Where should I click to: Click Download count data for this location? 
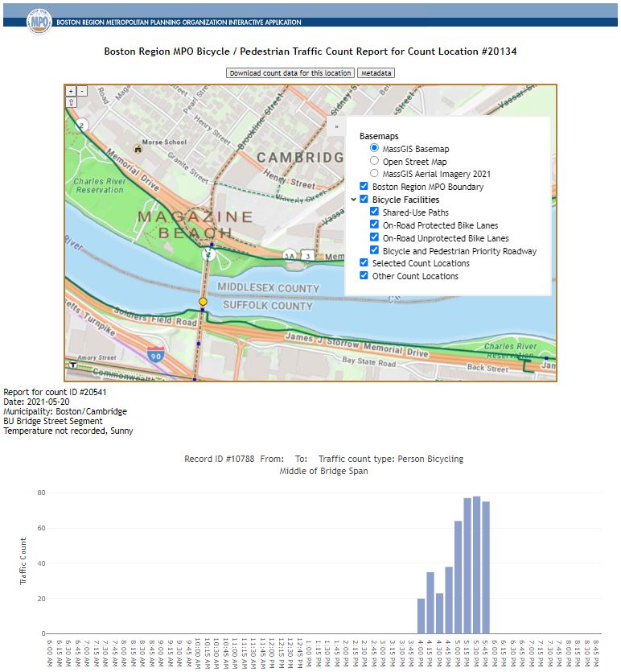click(290, 73)
